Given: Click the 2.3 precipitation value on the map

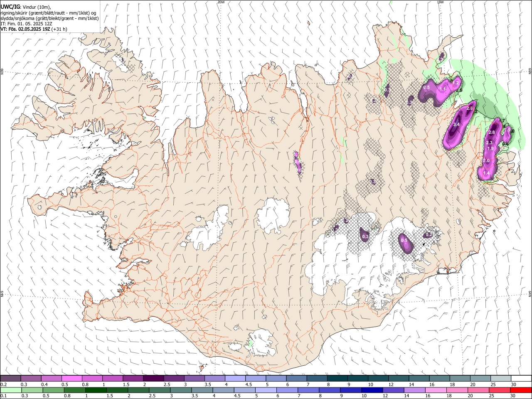Looking at the screenshot, I should tap(489, 143).
